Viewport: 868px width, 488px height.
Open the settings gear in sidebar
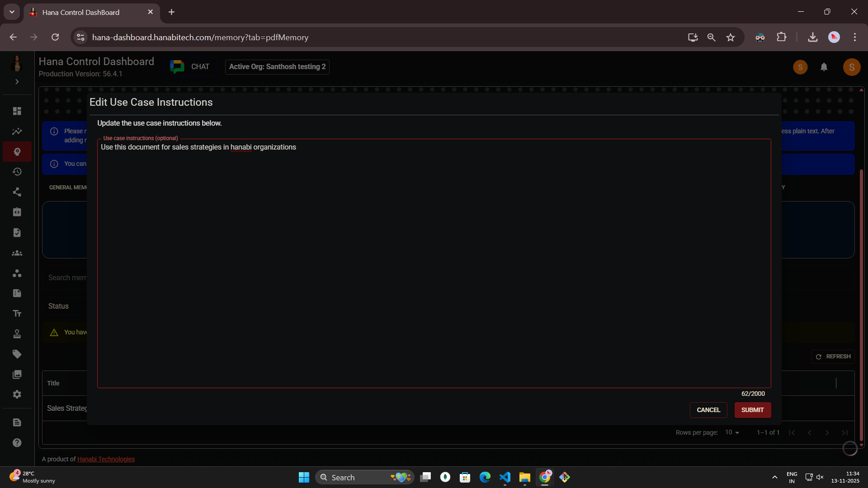(x=17, y=394)
